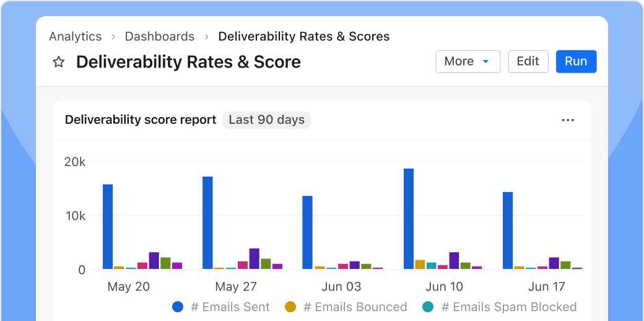Click the Jun 03 axis label
Image resolution: width=644 pixels, height=321 pixels.
coord(341,286)
